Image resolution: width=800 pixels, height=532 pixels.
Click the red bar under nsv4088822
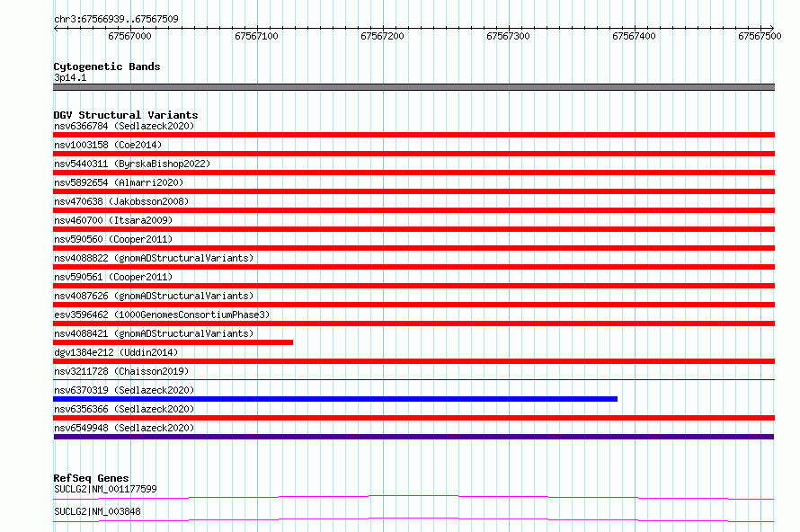tap(413, 267)
